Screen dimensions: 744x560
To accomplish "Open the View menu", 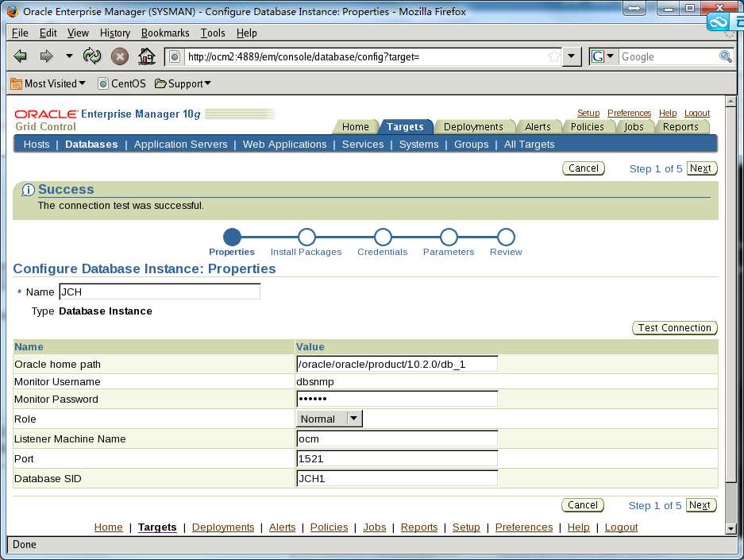I will (78, 33).
